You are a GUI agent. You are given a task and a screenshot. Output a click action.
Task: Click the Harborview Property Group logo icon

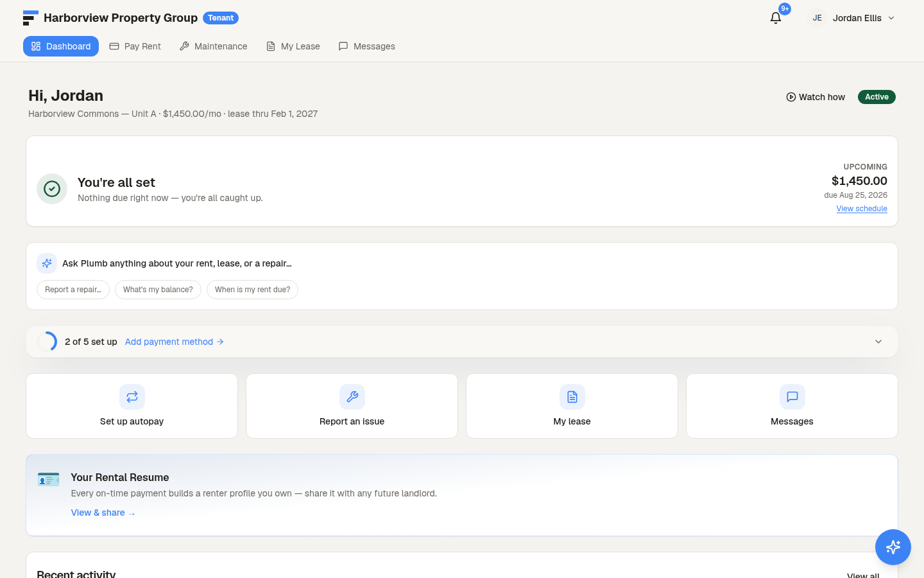pos(31,18)
